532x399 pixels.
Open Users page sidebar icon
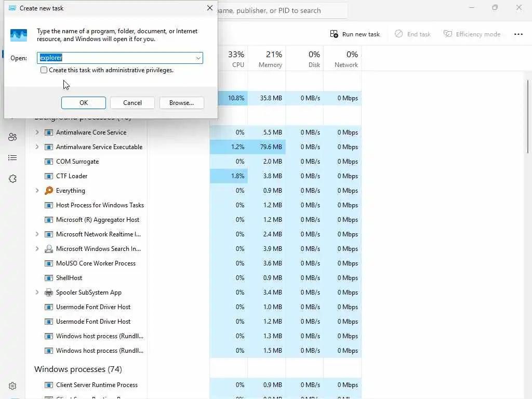point(12,137)
